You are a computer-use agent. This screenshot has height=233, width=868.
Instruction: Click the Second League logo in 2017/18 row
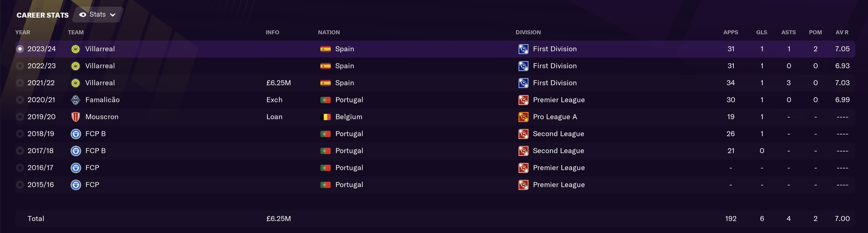point(523,151)
